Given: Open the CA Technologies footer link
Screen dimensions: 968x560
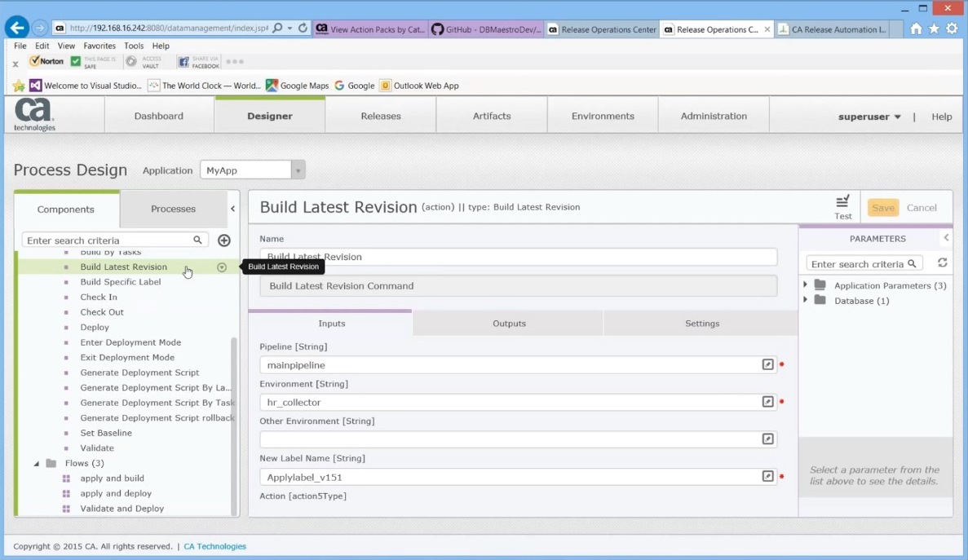Looking at the screenshot, I should tap(214, 547).
